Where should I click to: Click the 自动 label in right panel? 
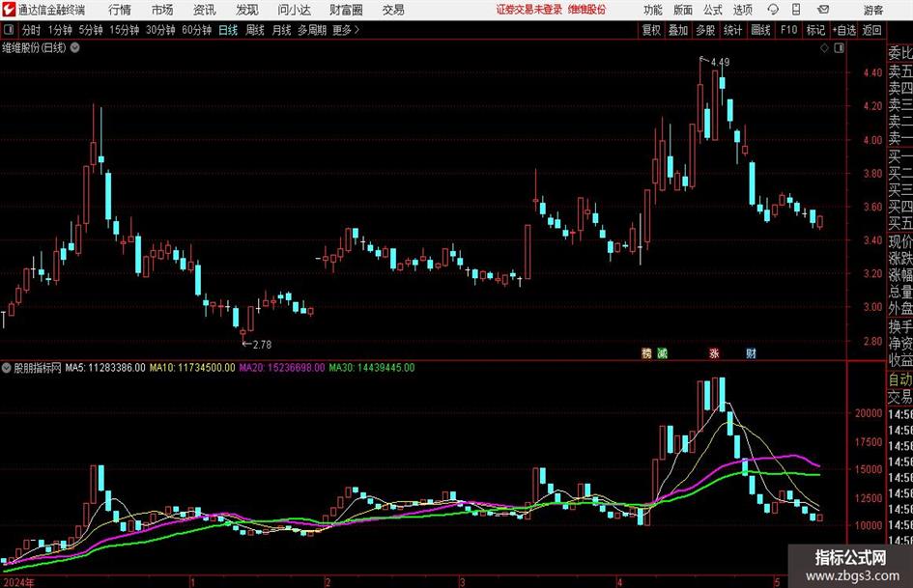coord(900,379)
